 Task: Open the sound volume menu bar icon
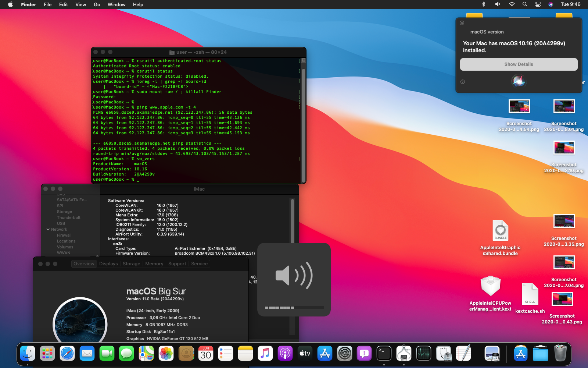pos(497,4)
